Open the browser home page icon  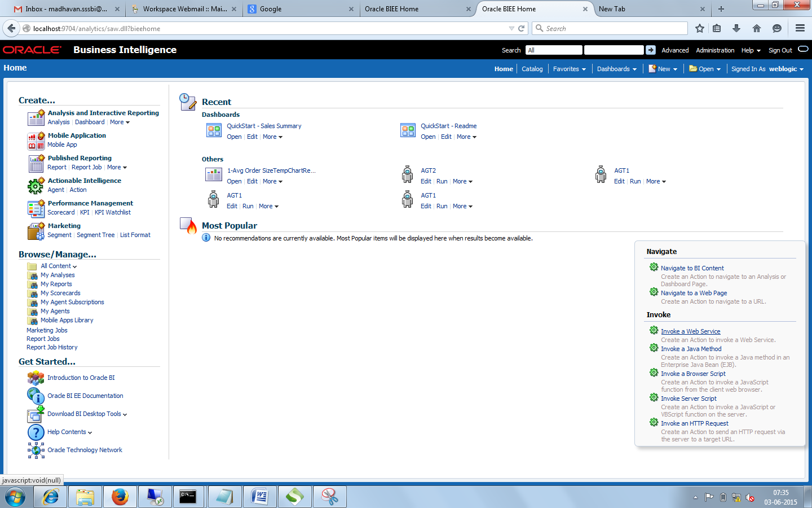click(757, 28)
